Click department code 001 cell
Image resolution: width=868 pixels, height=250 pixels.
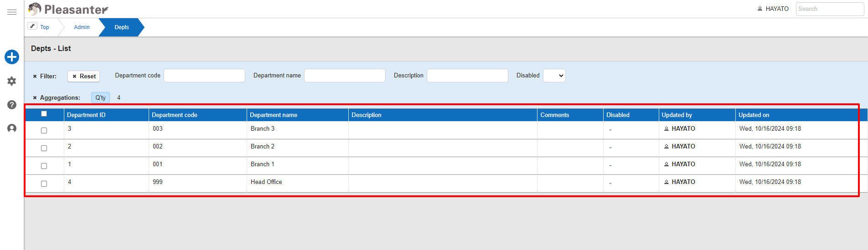(x=158, y=164)
